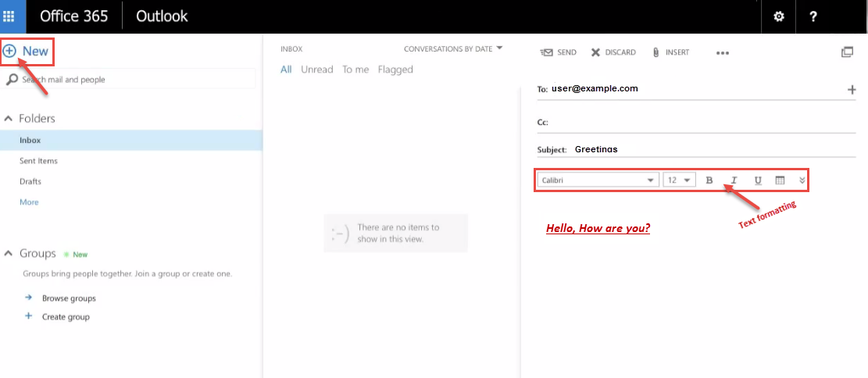The height and width of the screenshot is (378, 868).
Task: Open the help question mark menu
Action: [x=813, y=16]
